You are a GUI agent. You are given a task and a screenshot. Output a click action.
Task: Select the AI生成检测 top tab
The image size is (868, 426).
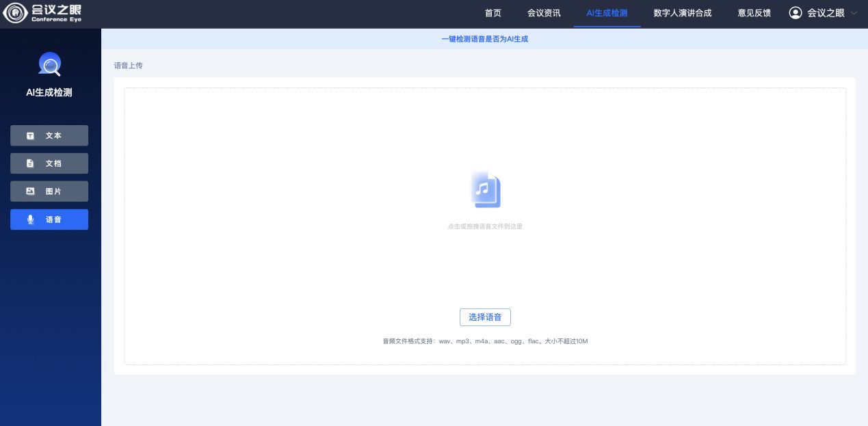tap(607, 13)
